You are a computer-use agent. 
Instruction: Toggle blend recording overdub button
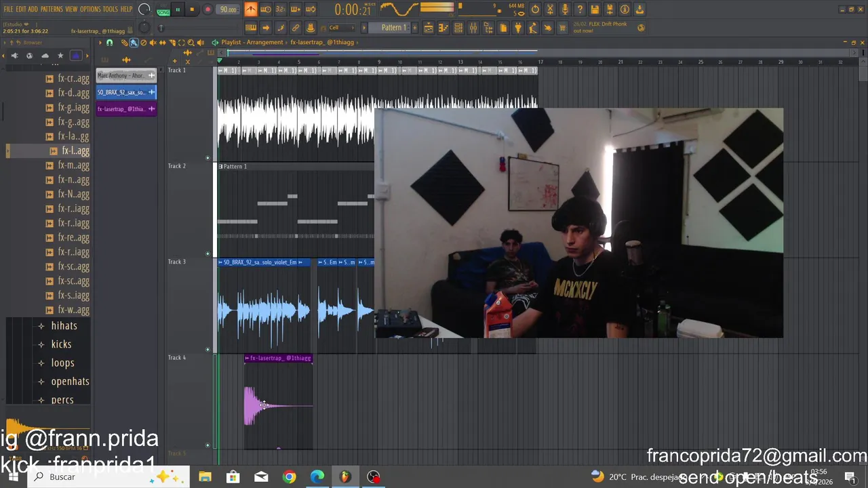(296, 9)
